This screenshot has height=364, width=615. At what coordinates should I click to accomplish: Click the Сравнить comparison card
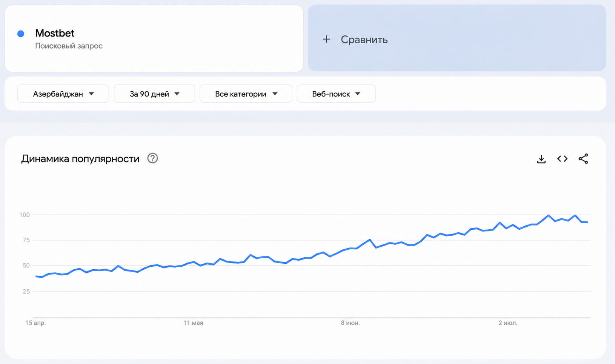pos(457,38)
